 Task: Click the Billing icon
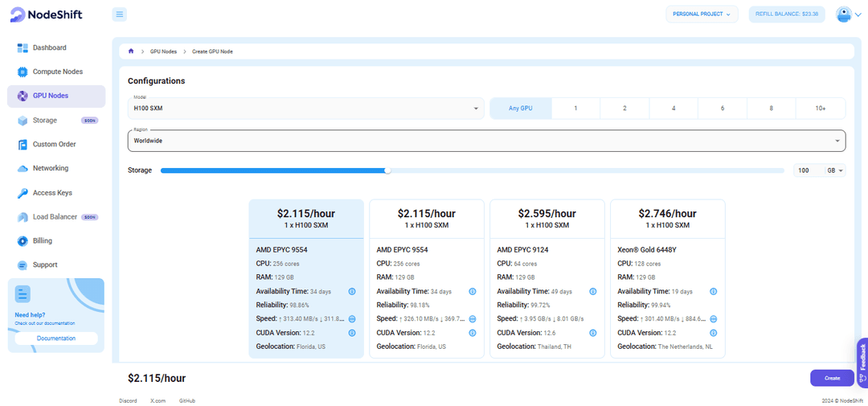23,241
